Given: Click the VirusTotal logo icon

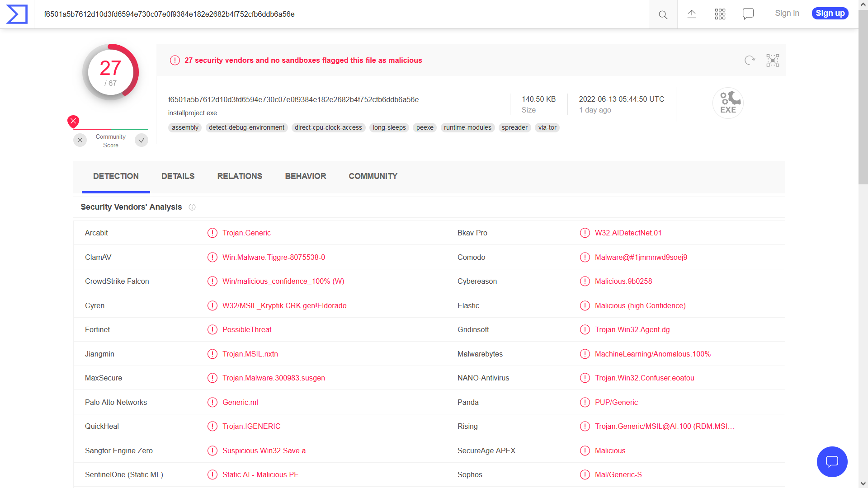Looking at the screenshot, I should (17, 14).
